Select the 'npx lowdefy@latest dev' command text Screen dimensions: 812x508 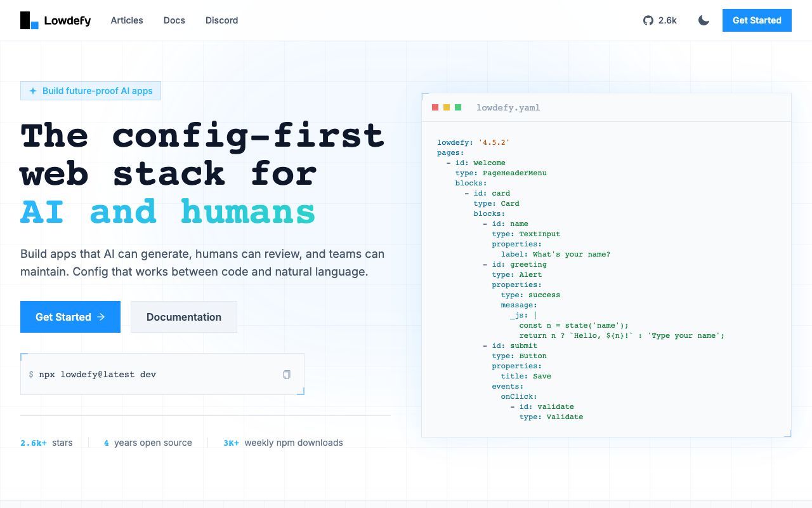[x=98, y=375]
